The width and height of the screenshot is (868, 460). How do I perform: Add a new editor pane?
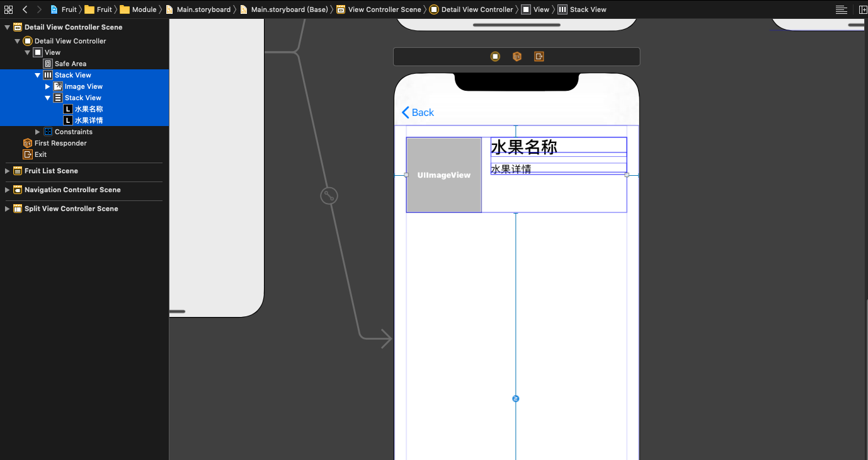coord(863,9)
